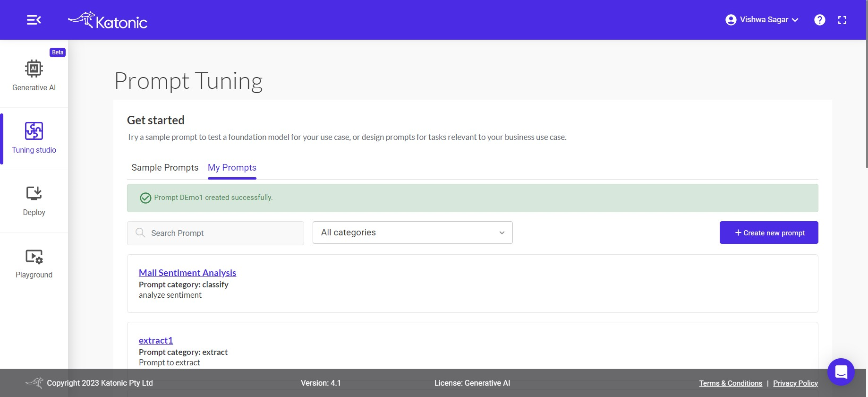This screenshot has height=397, width=868.
Task: Go to the Deploy section
Action: coord(34,201)
